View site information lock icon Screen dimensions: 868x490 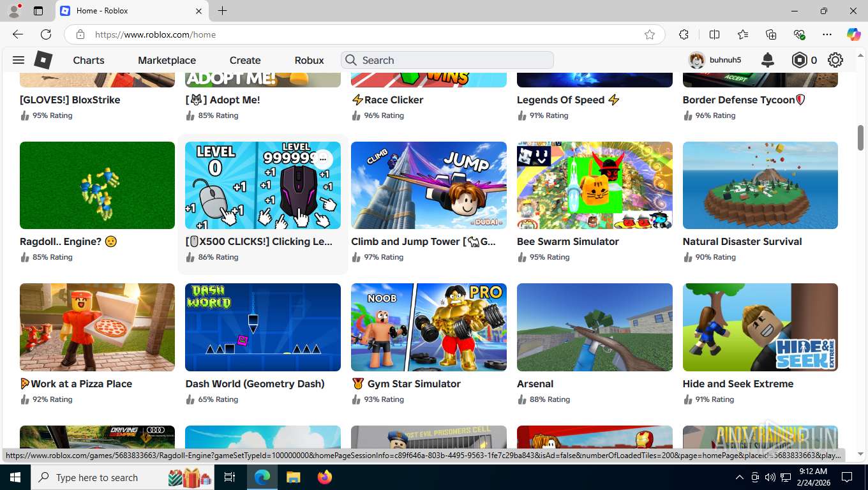[x=80, y=34]
